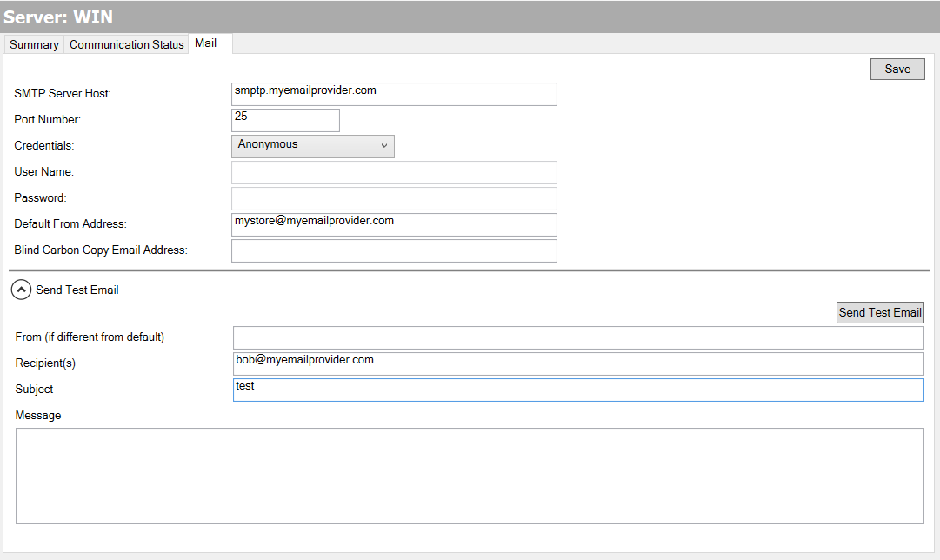The height and width of the screenshot is (560, 940).
Task: Focus the Default From Address field
Action: 393,224
